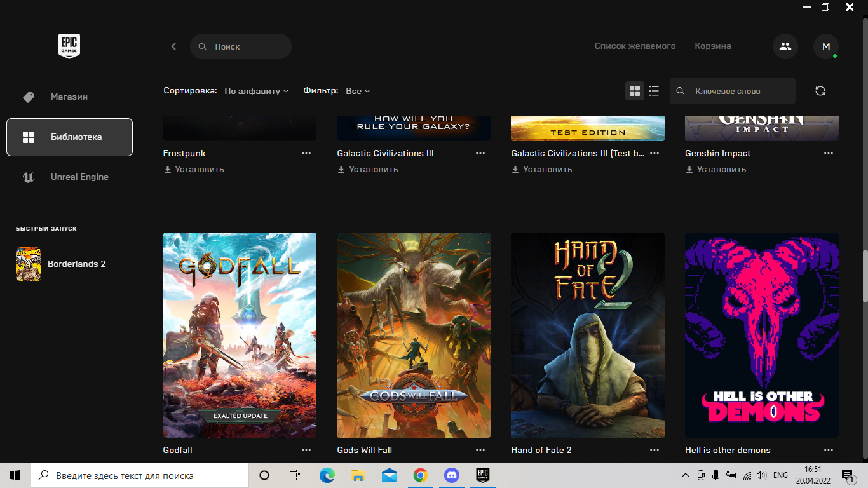Launch Borderlands 2 from quick launch icon
The height and width of the screenshot is (488, 868).
(29, 264)
